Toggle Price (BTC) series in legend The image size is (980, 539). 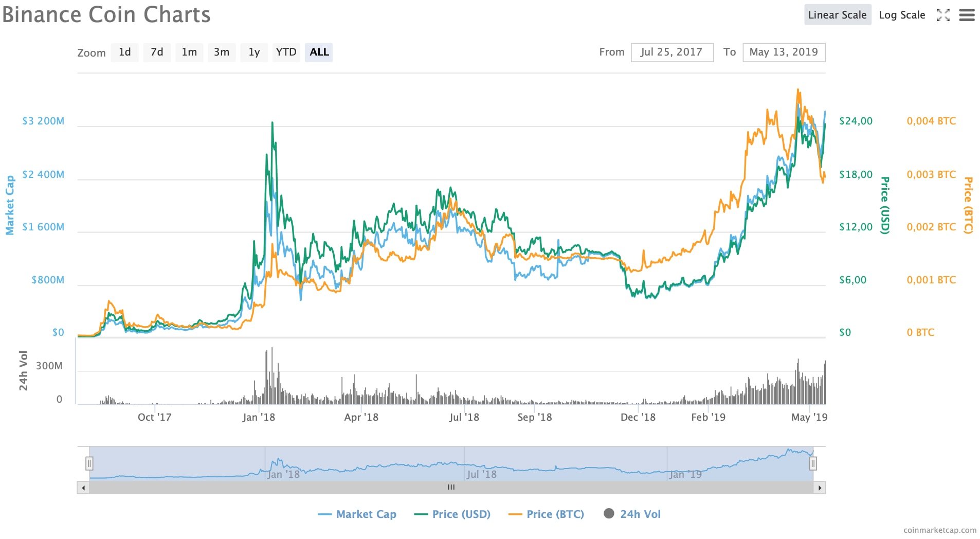coord(546,514)
